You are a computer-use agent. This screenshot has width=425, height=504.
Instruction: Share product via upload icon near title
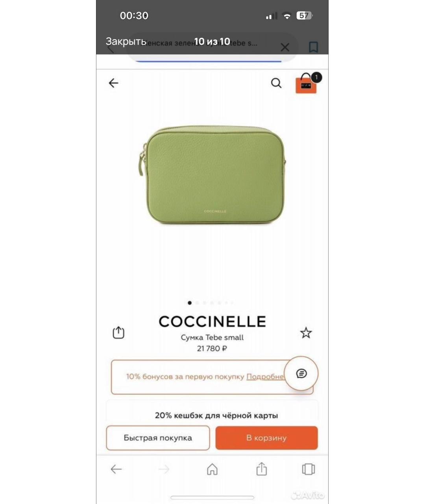[118, 333]
